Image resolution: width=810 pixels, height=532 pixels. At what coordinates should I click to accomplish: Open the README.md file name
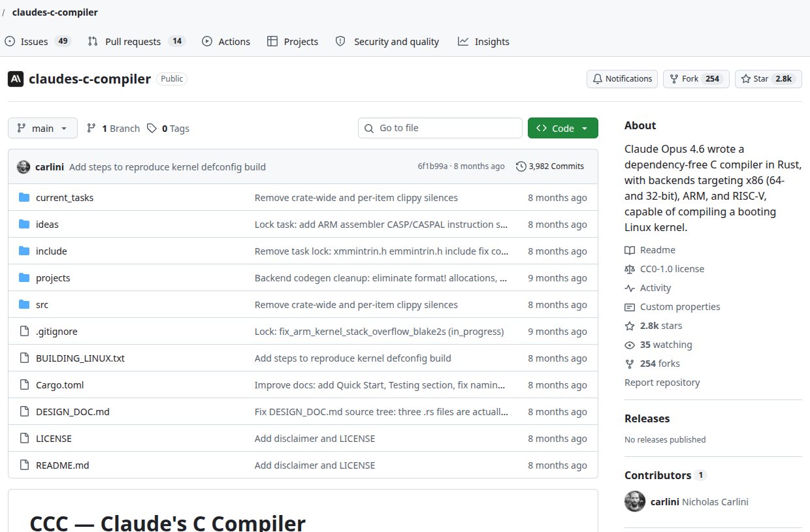(x=63, y=465)
